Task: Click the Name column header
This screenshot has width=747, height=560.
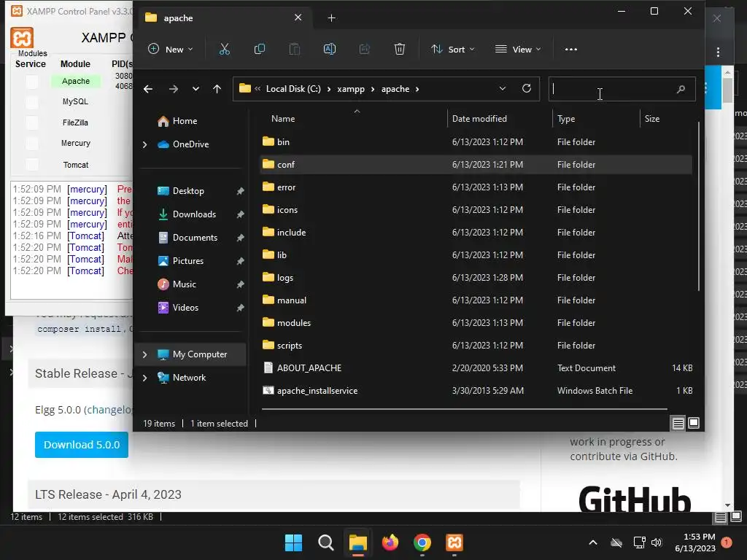Action: (283, 119)
